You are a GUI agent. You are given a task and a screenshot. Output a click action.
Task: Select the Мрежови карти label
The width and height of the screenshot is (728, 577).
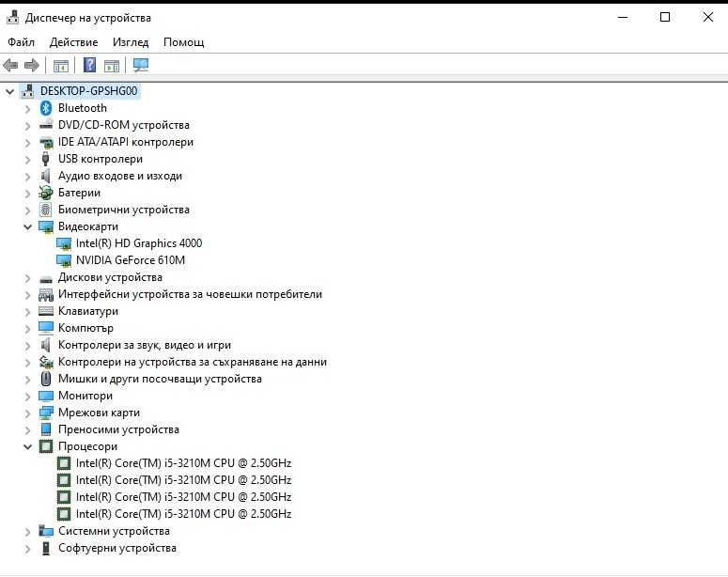(x=99, y=413)
